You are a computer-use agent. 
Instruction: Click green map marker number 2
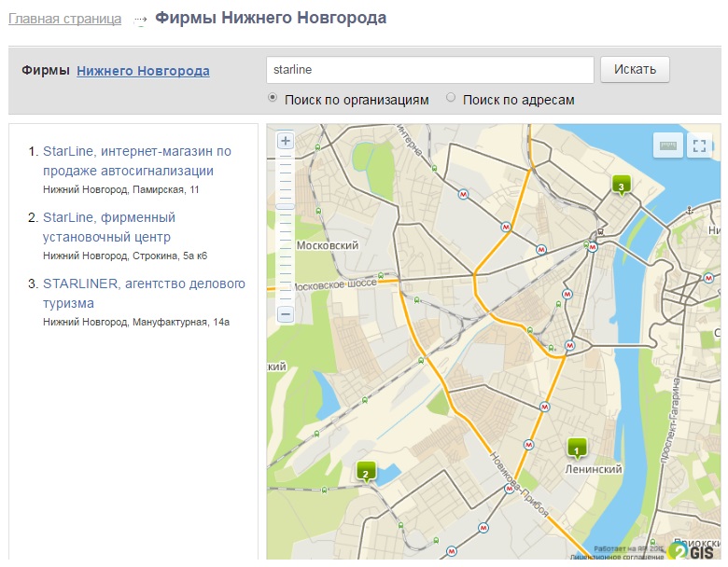pyautogui.click(x=366, y=471)
